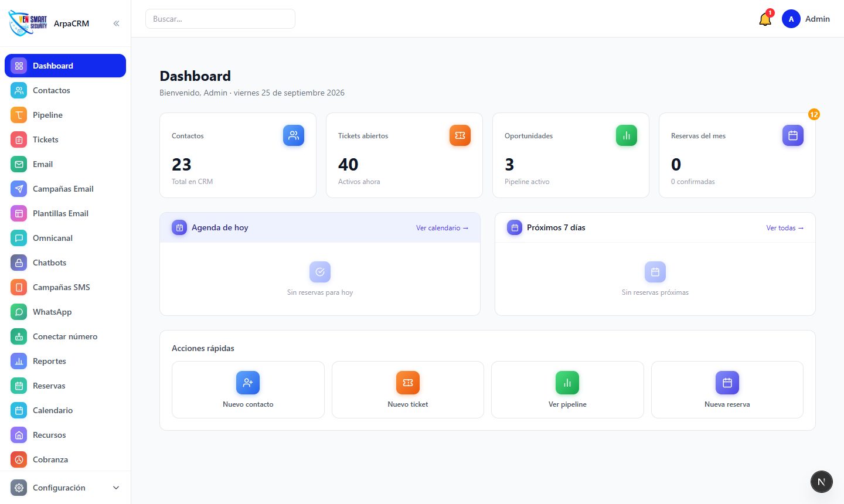The height and width of the screenshot is (504, 844).
Task: Expand the Configuración chevron
Action: click(x=116, y=488)
